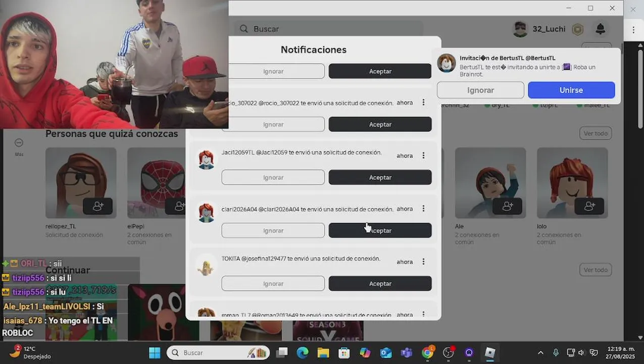644x364 pixels.
Task: Accept TOKITA connection request
Action: coord(380,284)
